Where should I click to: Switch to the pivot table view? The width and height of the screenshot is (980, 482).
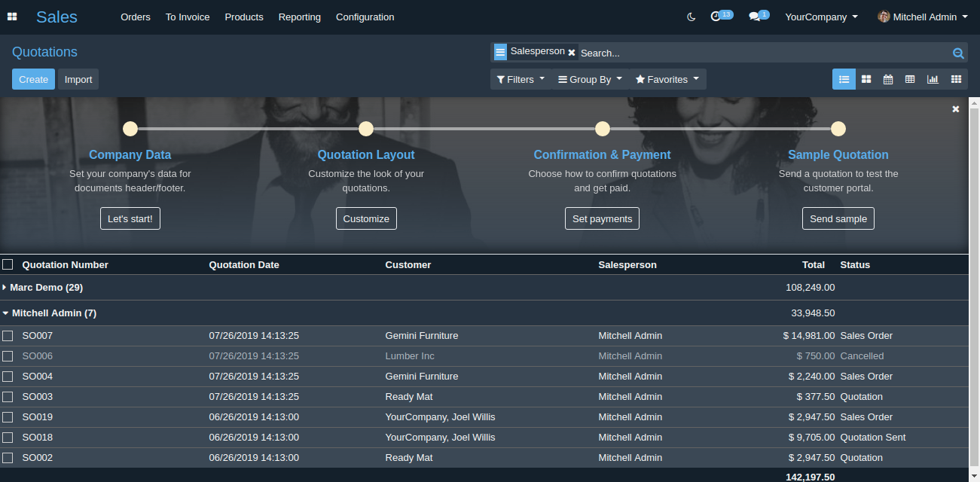pos(910,79)
